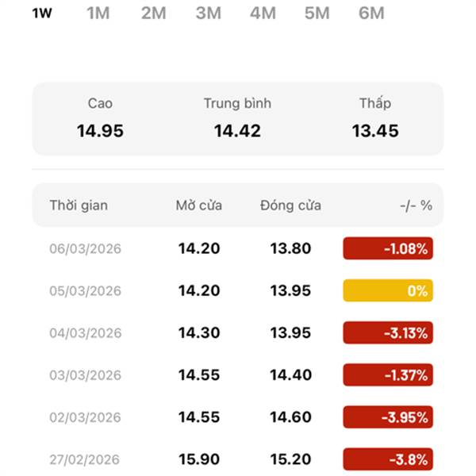Switch to the 2M time range
476x476 pixels.
click(153, 13)
